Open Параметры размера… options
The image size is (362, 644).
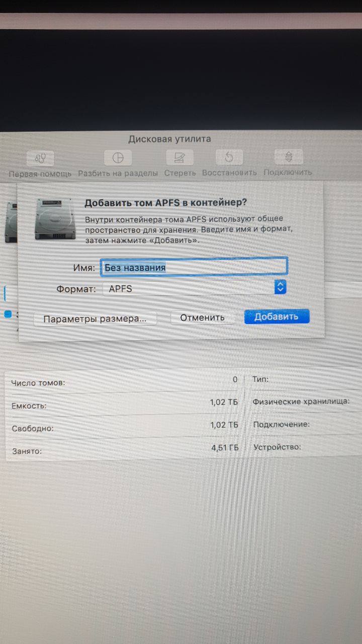[95, 318]
